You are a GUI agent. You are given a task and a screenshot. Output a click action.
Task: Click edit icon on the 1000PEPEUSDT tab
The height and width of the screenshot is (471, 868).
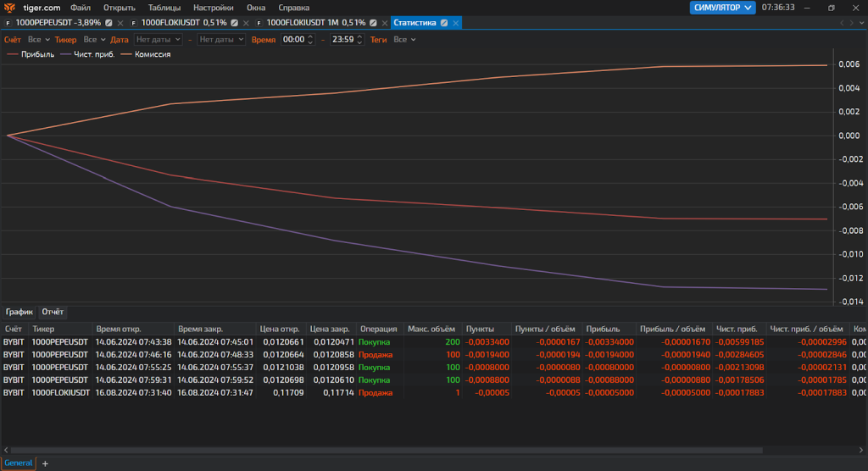(x=108, y=23)
